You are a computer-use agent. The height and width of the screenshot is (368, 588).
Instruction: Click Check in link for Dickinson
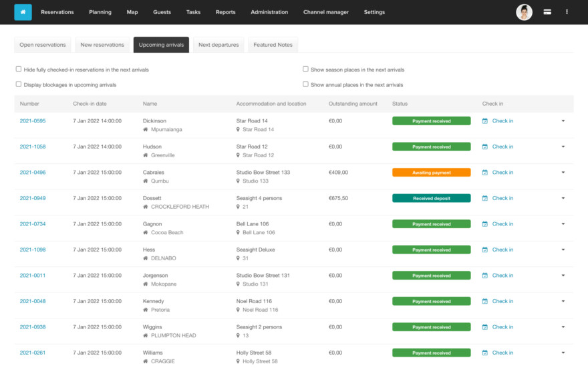(x=502, y=121)
